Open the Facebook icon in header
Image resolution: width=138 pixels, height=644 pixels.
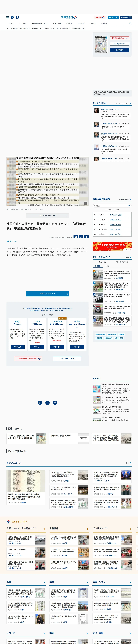[x=17, y=17]
